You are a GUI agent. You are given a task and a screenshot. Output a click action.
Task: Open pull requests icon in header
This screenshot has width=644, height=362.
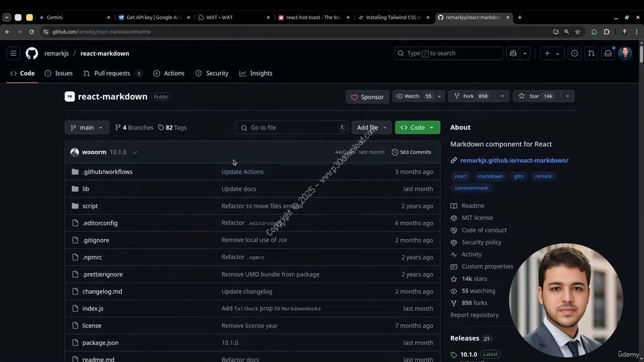[x=591, y=53]
